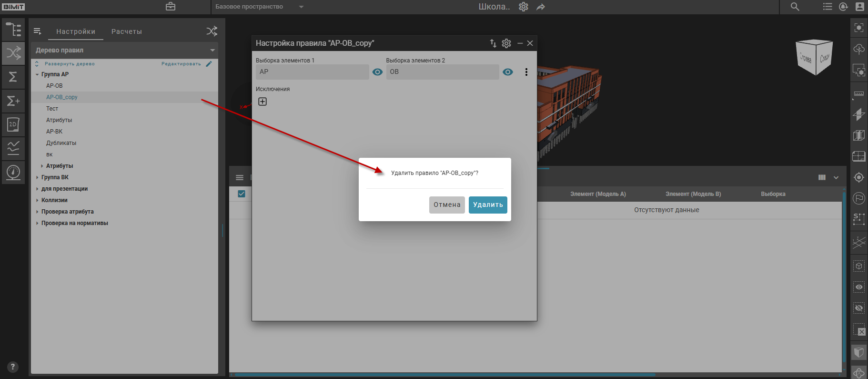
Task: Uncheck the checkbox in results table header
Action: tap(242, 194)
